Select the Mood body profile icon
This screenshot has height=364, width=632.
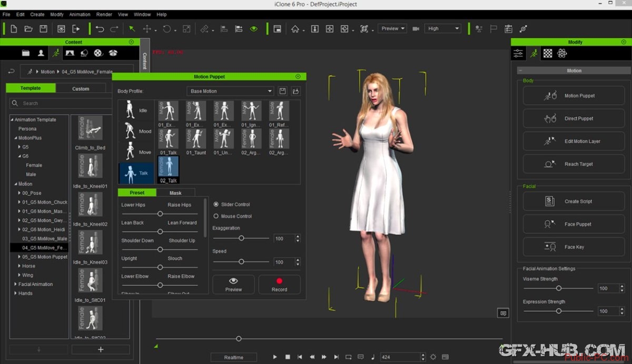(136, 131)
